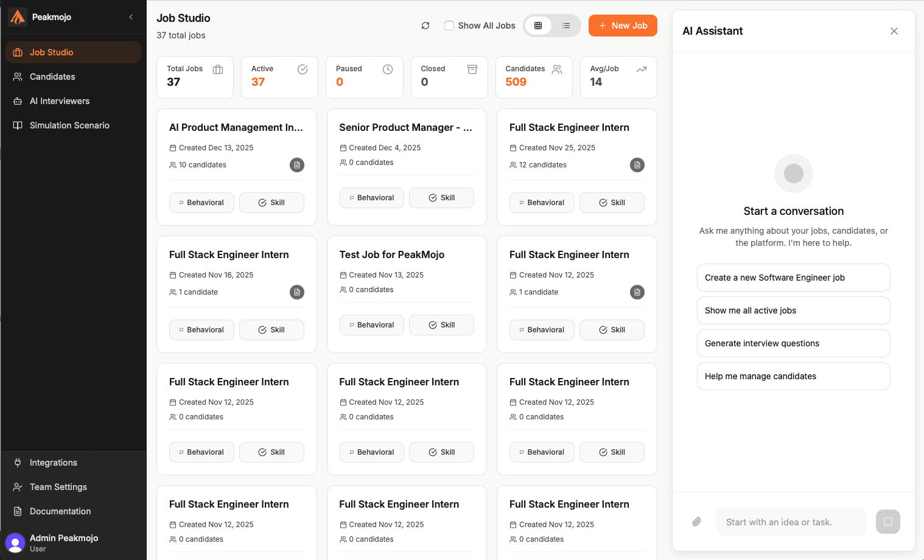
Task: Select Behavioral on AI Product Management card
Action: (201, 203)
